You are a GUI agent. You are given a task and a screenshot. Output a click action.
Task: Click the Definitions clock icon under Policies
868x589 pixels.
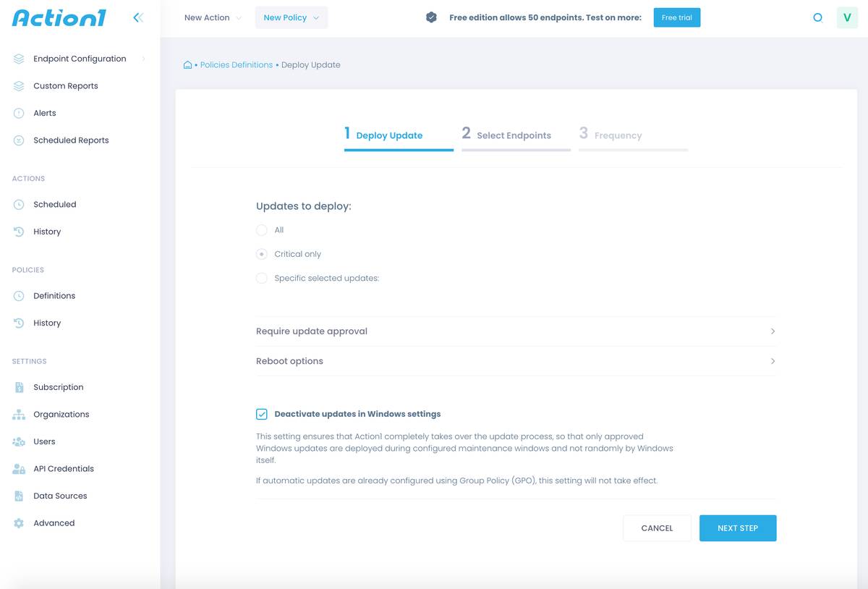pos(19,296)
